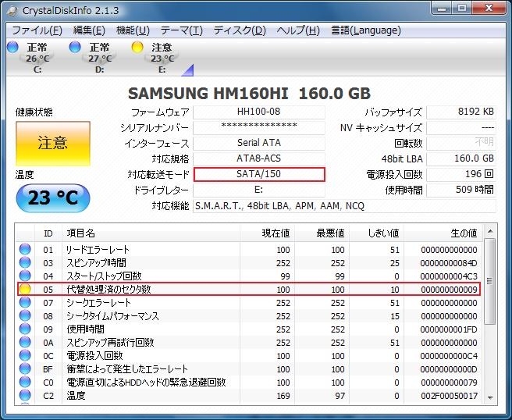Click the attribute list scrollbar thumb
512x420 pixels.
tap(489, 281)
